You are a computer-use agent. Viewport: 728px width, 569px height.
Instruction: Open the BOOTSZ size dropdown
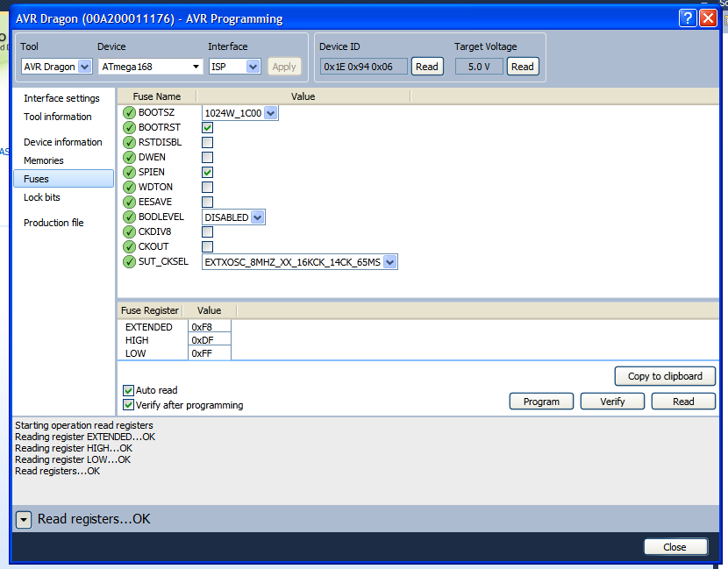click(270, 113)
